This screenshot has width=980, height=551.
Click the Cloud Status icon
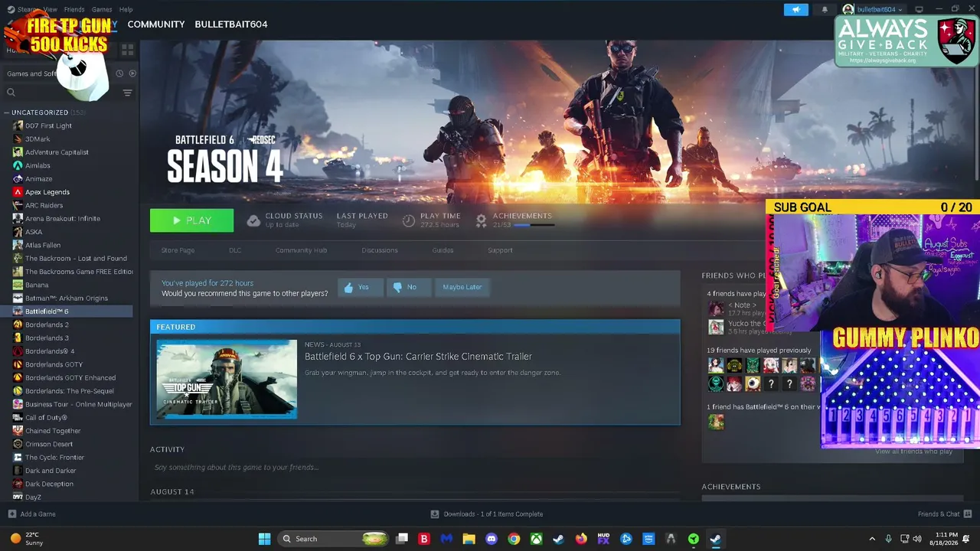pos(253,220)
